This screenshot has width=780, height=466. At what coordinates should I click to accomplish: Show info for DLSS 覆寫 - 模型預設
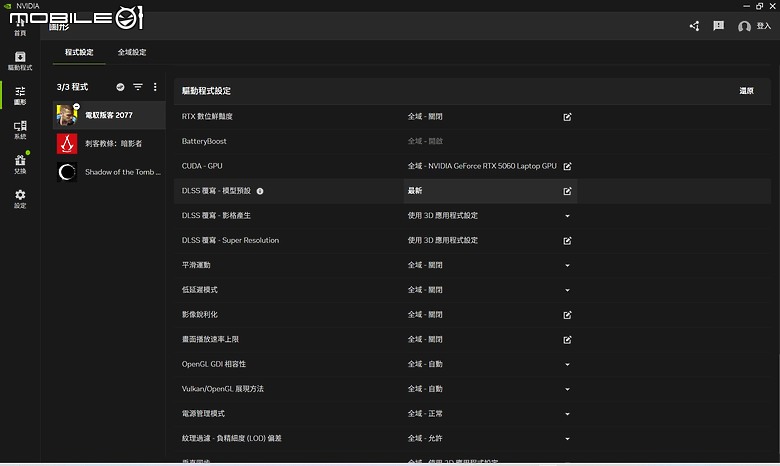[260, 191]
